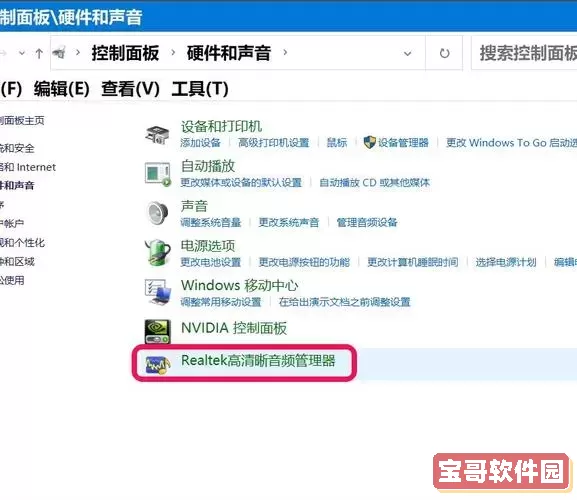The height and width of the screenshot is (500, 577).
Task: Open Realtek HD Audio Manager icon
Action: (x=157, y=364)
